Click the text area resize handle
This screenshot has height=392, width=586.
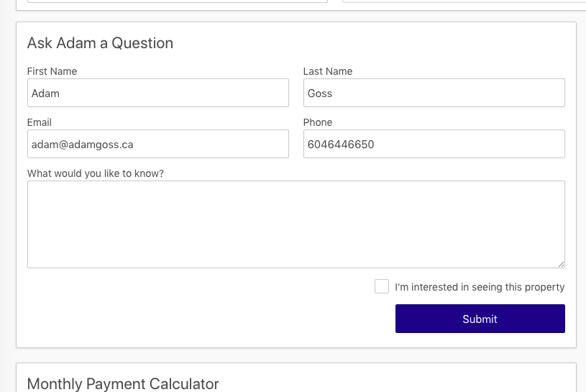(562, 264)
